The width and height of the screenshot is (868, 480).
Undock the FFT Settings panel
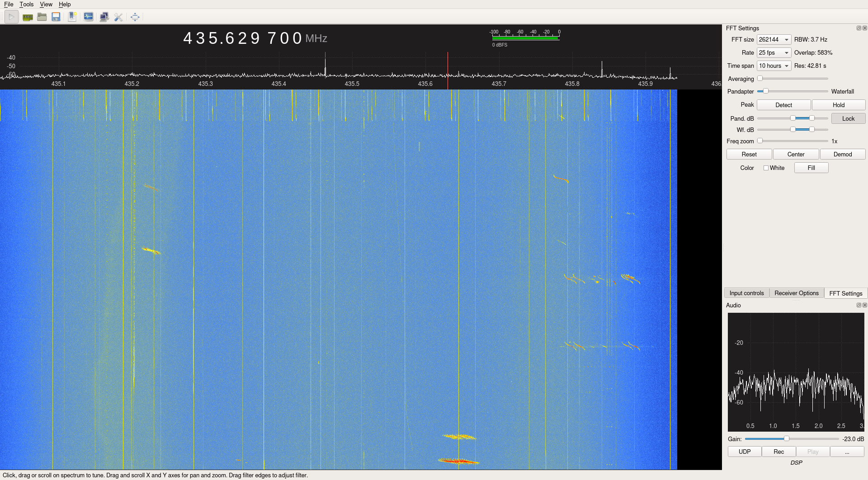[x=859, y=28]
